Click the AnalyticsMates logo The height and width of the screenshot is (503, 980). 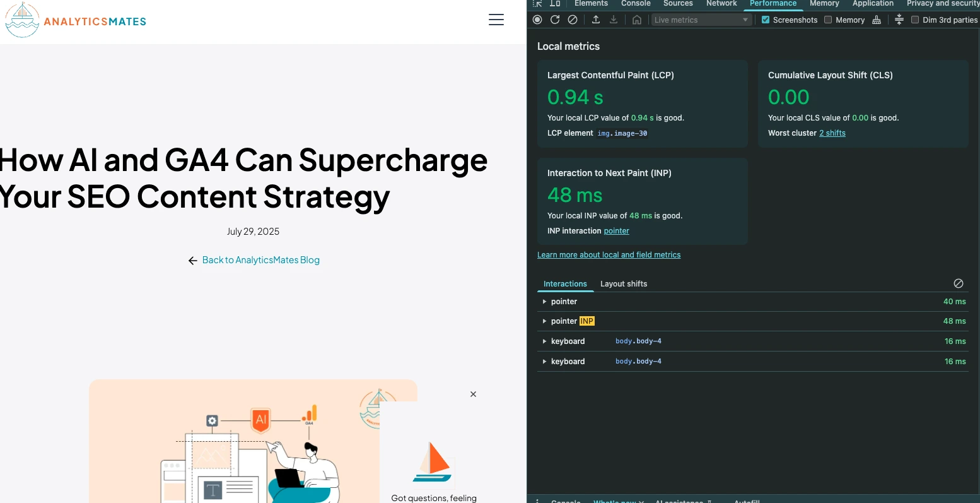[76, 20]
